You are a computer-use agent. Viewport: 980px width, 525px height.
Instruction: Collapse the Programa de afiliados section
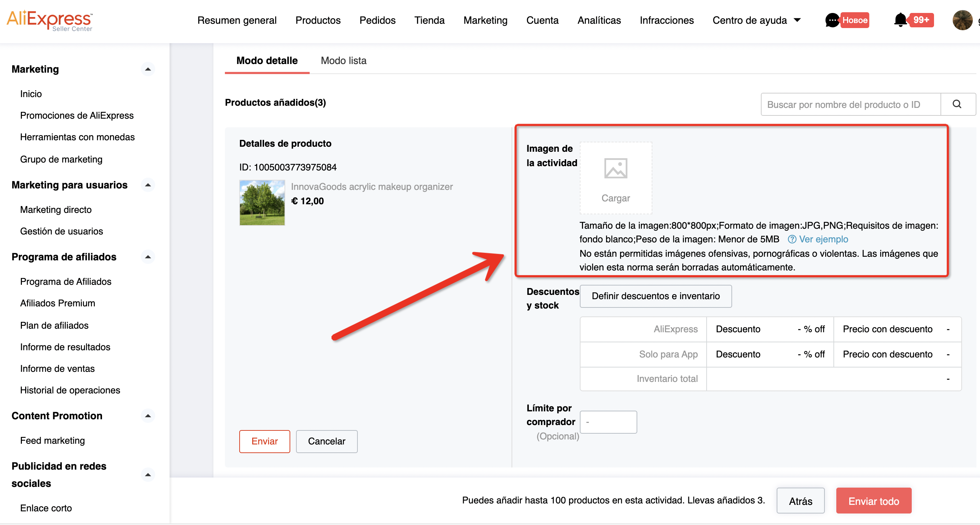point(148,257)
